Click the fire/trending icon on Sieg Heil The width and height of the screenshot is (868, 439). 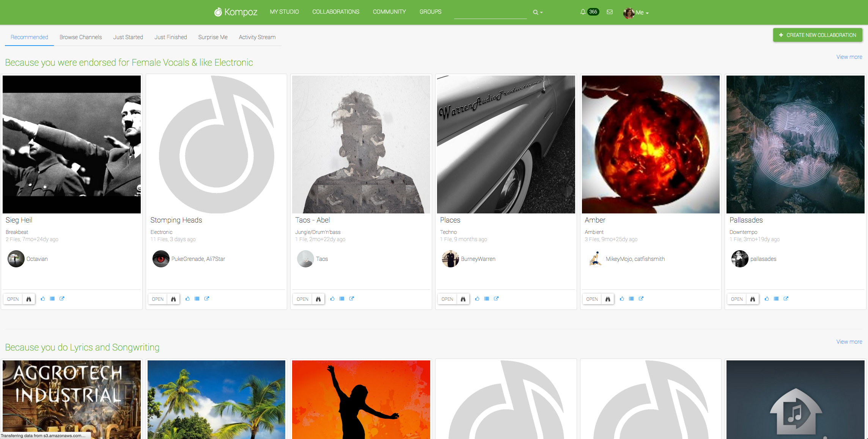click(28, 298)
